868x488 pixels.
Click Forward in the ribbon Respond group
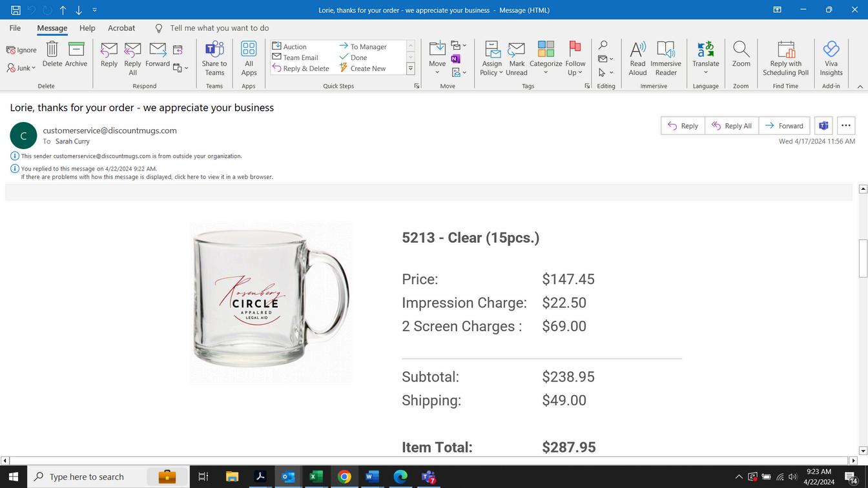pos(158,55)
